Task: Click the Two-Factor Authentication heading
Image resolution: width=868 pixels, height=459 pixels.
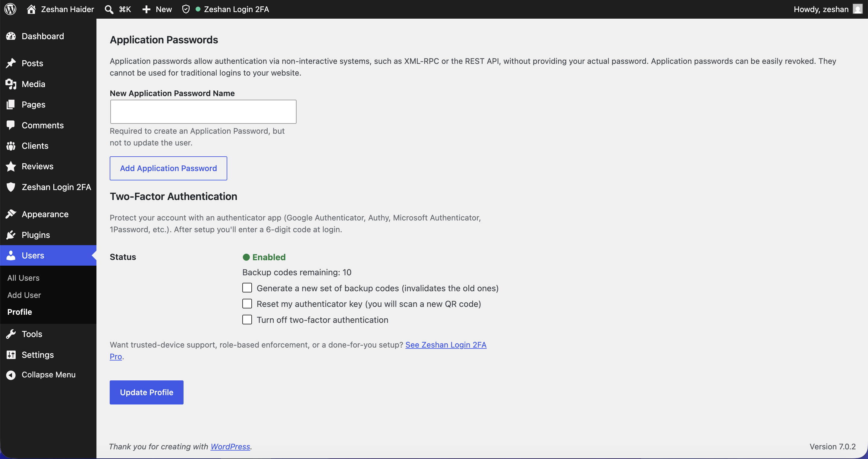Action: 173,196
